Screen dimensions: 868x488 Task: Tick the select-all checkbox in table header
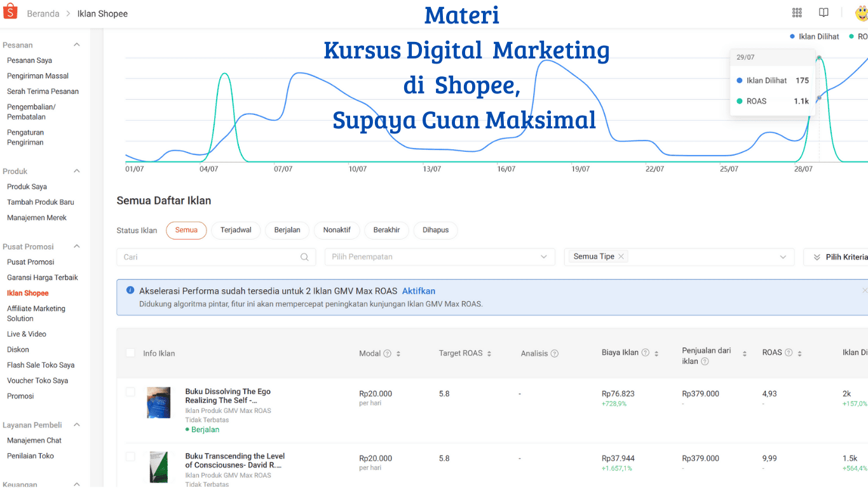click(130, 353)
